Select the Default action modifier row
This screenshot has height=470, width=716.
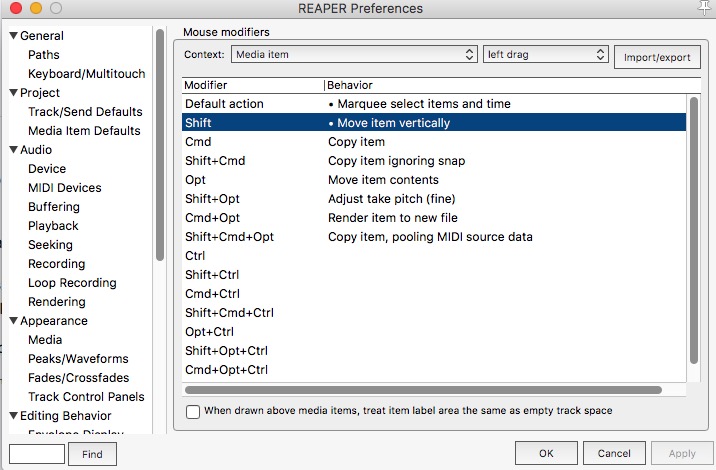coord(224,104)
